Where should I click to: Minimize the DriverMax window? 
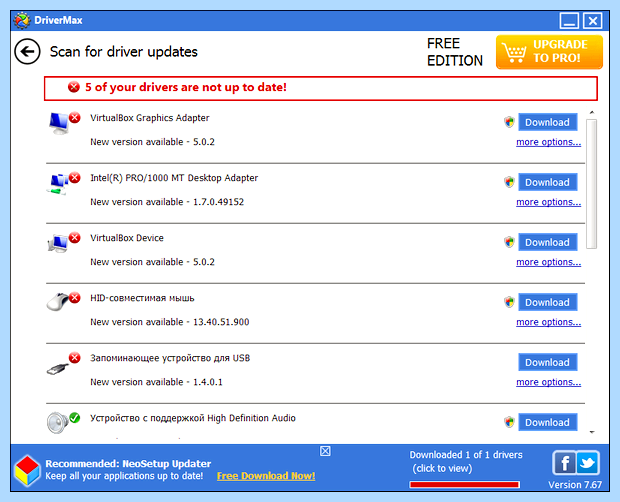pos(569,21)
